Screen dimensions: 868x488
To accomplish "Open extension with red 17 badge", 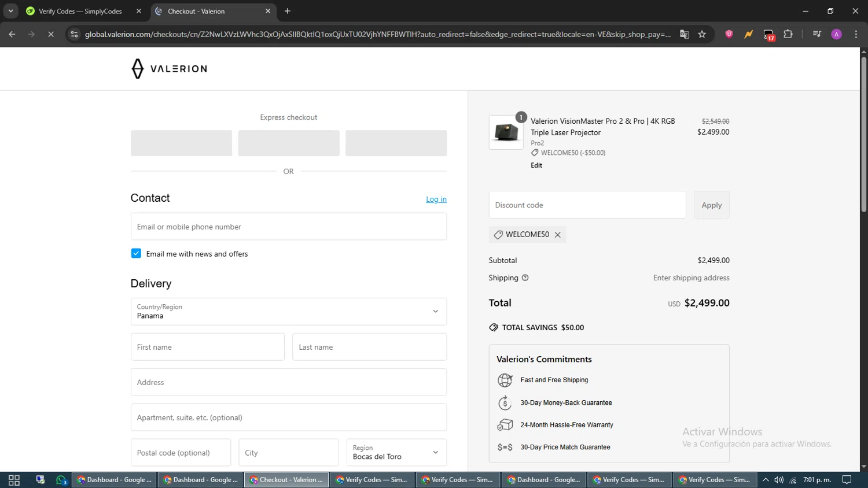I will click(x=768, y=35).
